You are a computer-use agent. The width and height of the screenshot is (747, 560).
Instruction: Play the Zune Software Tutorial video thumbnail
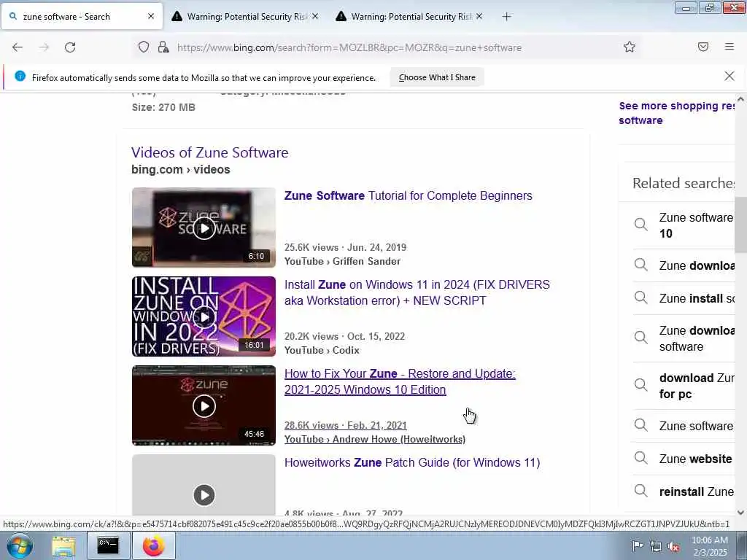[204, 227]
